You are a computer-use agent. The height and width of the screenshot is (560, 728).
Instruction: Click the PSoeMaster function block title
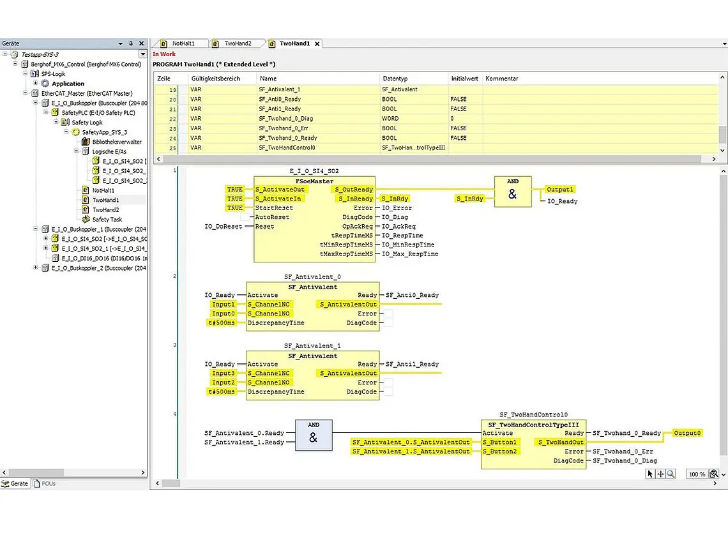[314, 181]
